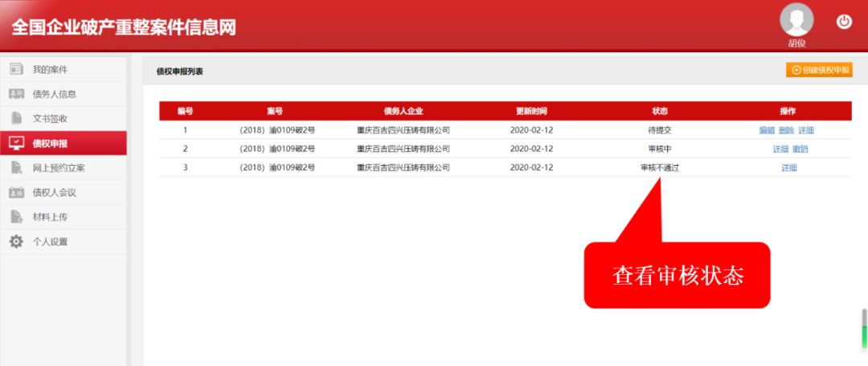Click the 债务人企业 column header
The height and width of the screenshot is (366, 868).
[403, 111]
